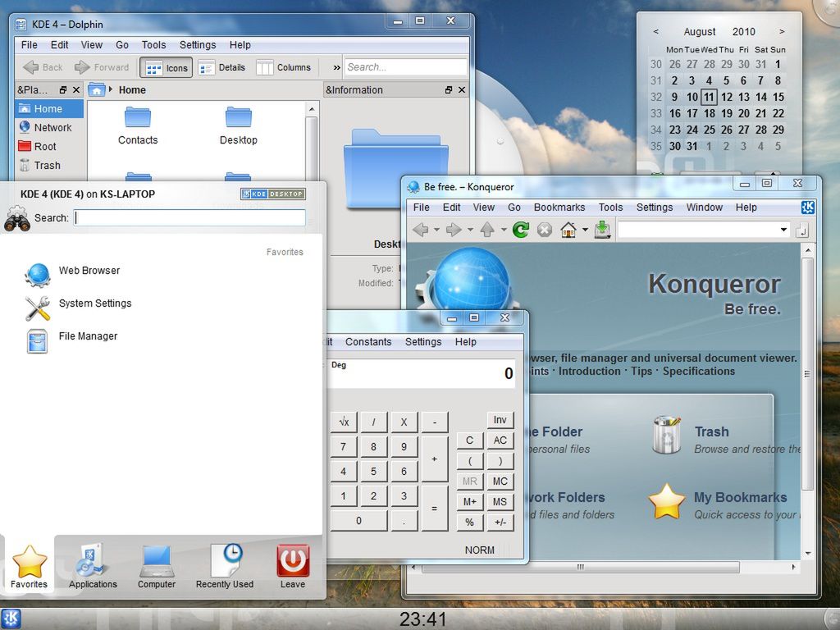The image size is (840, 630).
Task: Switch Dolphin to Columns view
Action: point(284,68)
